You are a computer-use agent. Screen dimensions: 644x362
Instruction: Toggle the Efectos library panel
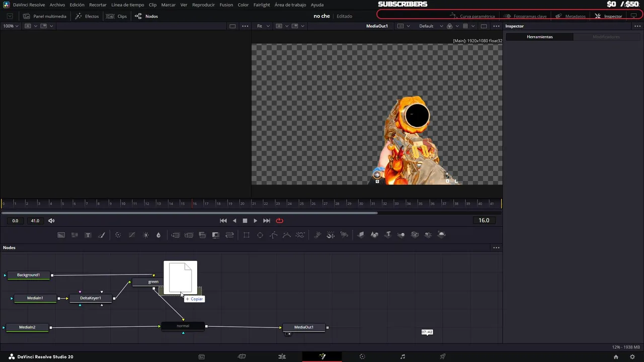(x=87, y=16)
